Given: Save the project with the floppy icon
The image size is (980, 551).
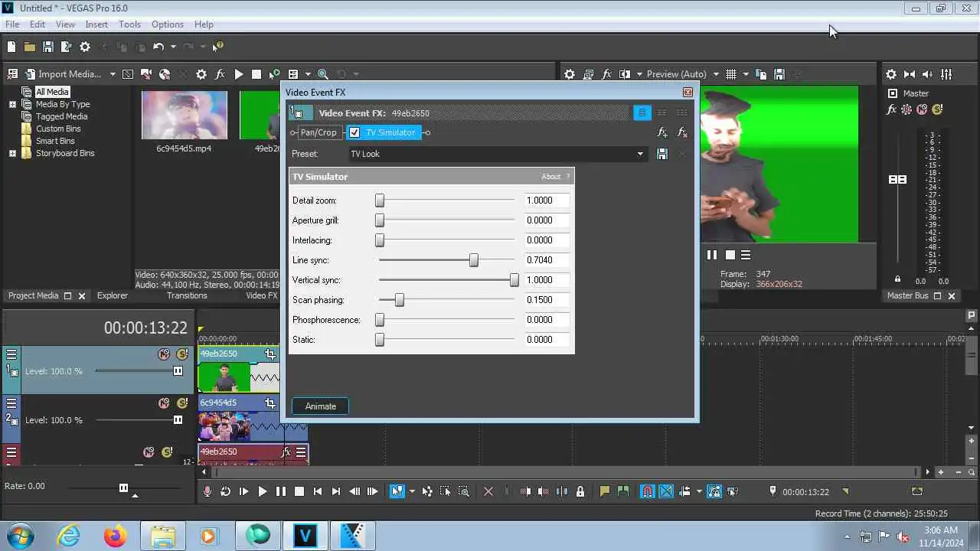Looking at the screenshot, I should 47,47.
